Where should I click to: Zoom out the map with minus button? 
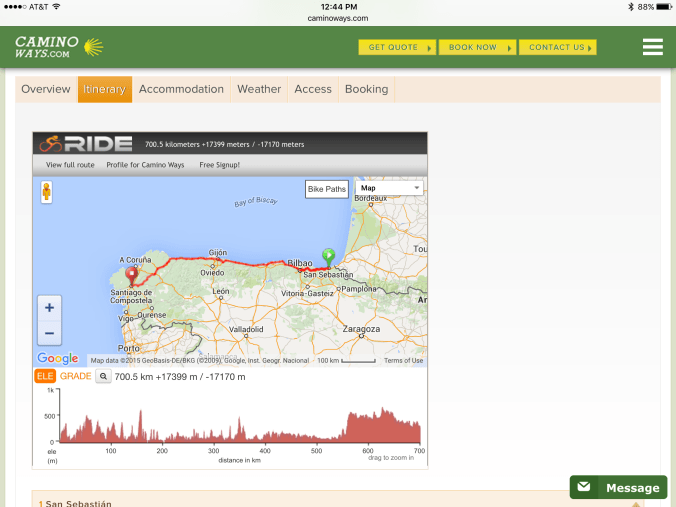coord(50,333)
